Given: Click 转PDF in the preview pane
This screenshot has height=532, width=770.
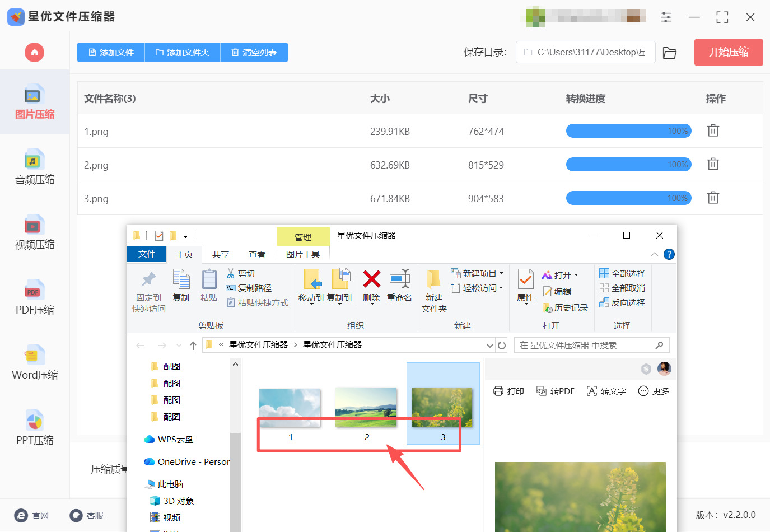Looking at the screenshot, I should 556,391.
